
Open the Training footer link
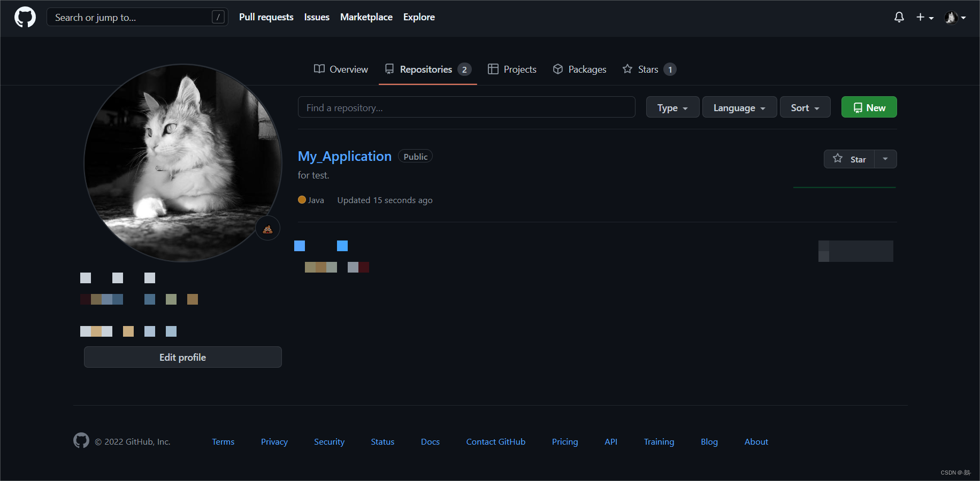click(659, 442)
